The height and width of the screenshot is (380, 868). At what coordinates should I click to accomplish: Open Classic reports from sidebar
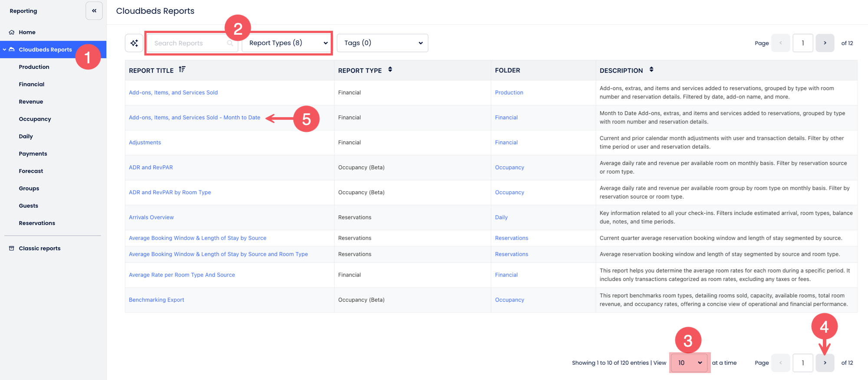39,248
